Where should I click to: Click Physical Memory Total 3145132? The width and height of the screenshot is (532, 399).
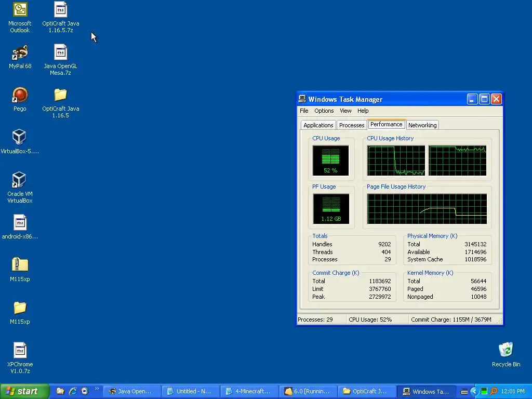tap(475, 244)
